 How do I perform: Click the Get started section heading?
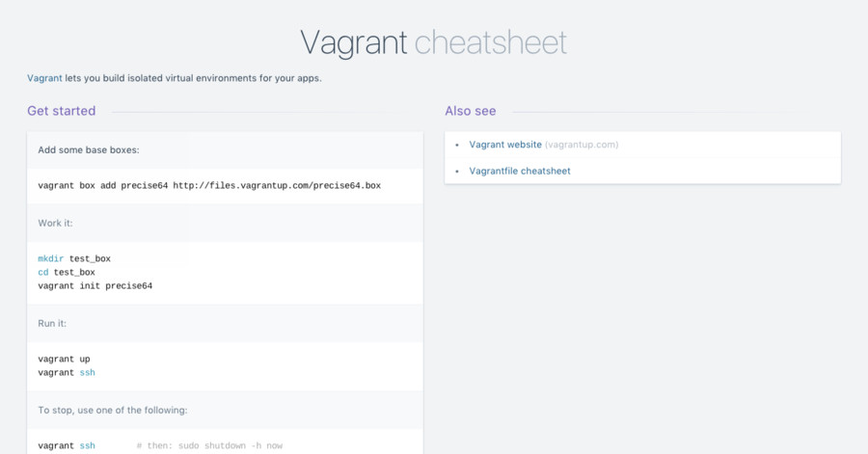[61, 111]
